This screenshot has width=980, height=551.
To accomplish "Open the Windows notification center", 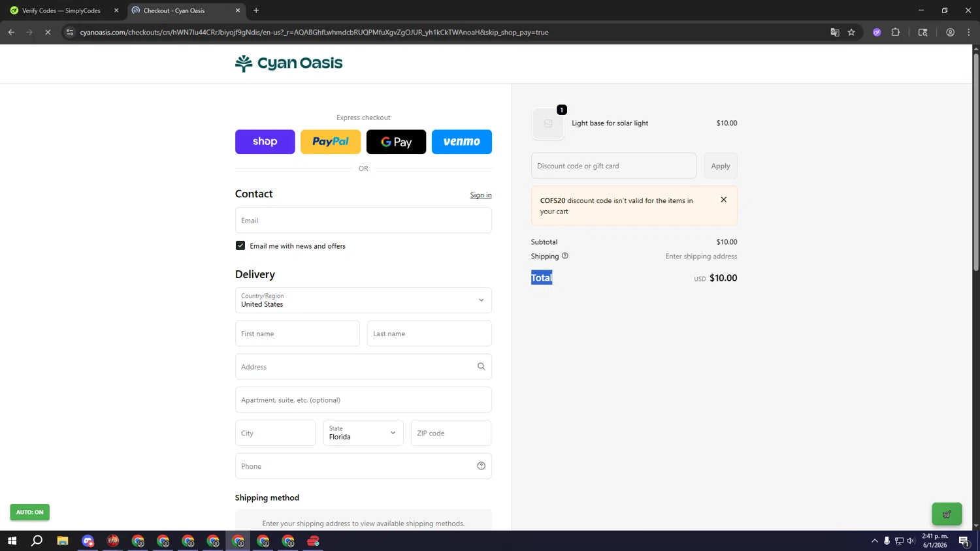I will pos(964,541).
